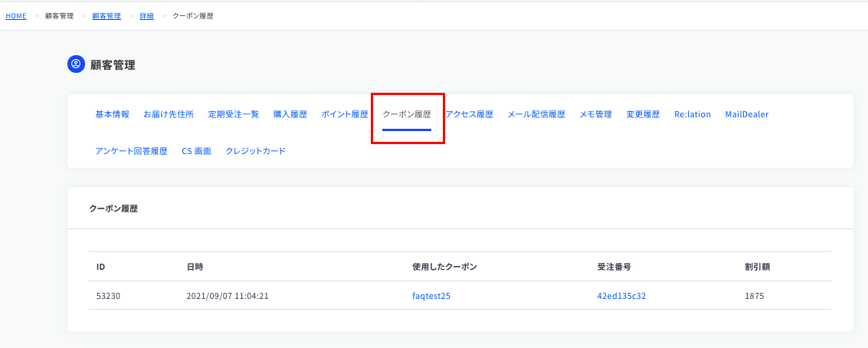Click the customer management user icon
Image resolution: width=868 pixels, height=348 pixels.
(76, 64)
